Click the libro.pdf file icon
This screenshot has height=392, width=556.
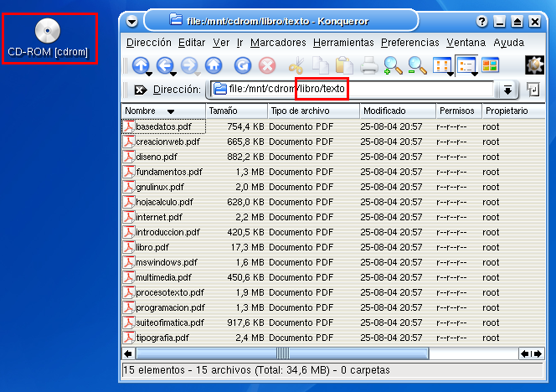(x=129, y=247)
